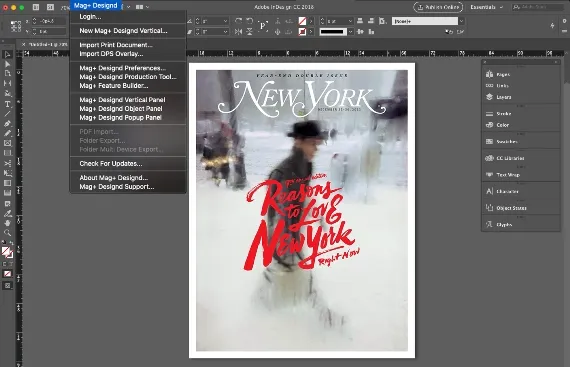This screenshot has width=570, height=367.
Task: Open the arrange documents dropdown
Action: [142, 7]
